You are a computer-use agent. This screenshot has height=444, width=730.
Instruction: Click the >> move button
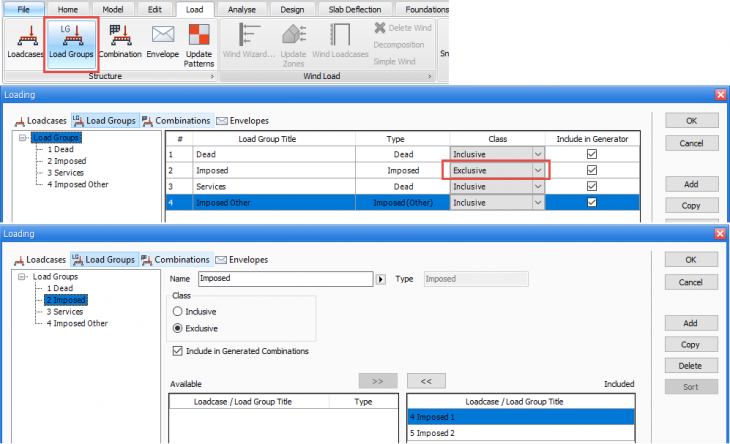point(378,381)
